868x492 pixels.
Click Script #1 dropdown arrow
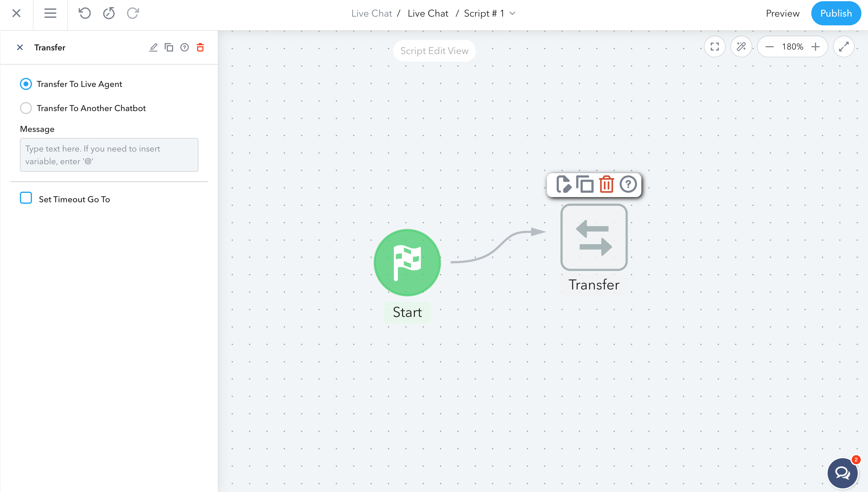[516, 13]
